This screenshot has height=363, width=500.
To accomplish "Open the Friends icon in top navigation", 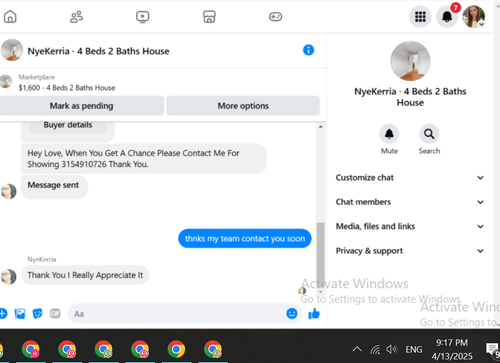I will [76, 17].
